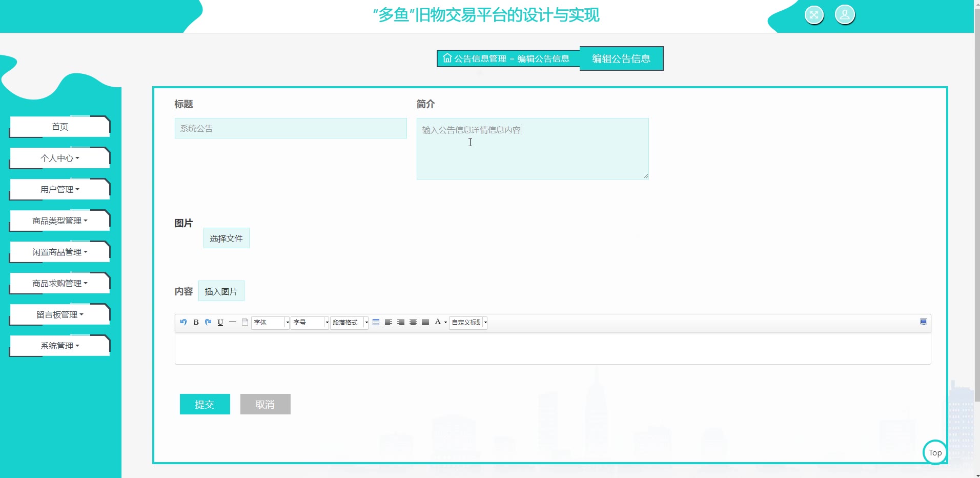Click the 图片 field label
The image size is (980, 478).
coord(183,223)
